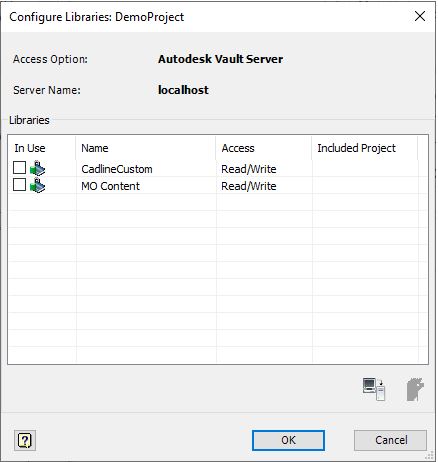Viewport: 438px width, 462px height.
Task: Sort by the Access column header
Action: [264, 148]
